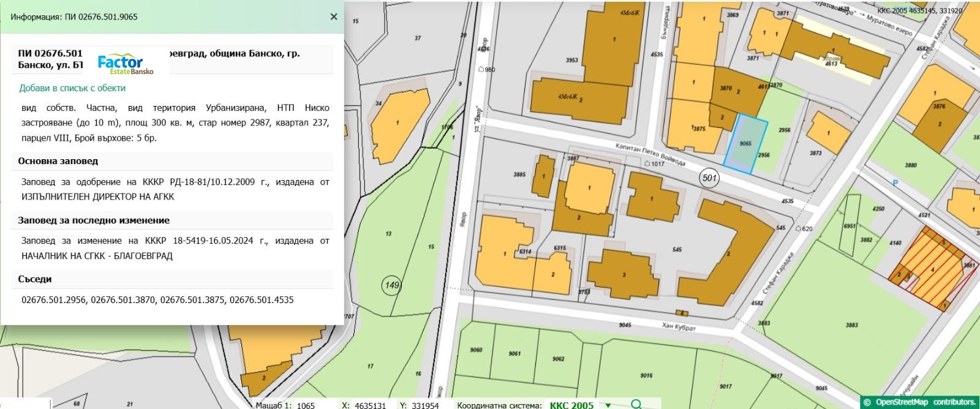Click the blue parking P symbol on map
The image size is (980, 409).
coord(895,182)
